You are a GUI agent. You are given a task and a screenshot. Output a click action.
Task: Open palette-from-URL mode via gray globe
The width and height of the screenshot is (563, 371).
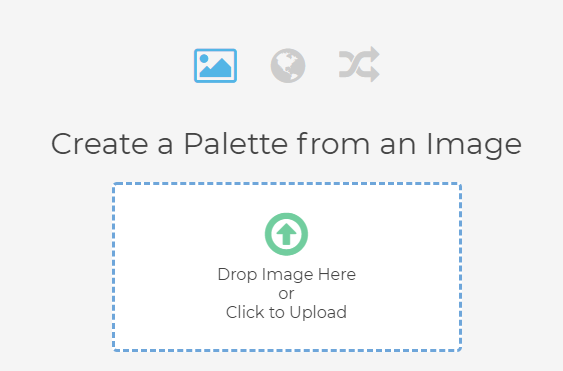coord(288,66)
